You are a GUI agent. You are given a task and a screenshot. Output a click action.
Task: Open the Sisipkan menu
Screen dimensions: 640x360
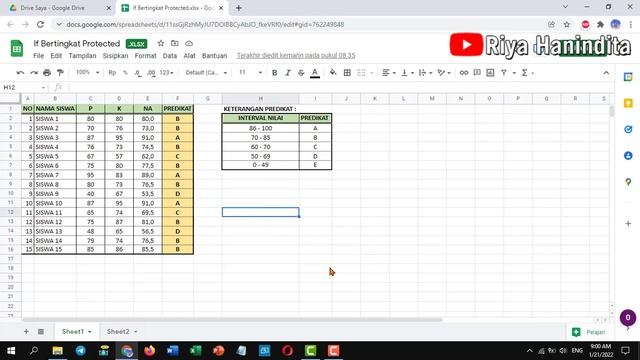tap(115, 56)
